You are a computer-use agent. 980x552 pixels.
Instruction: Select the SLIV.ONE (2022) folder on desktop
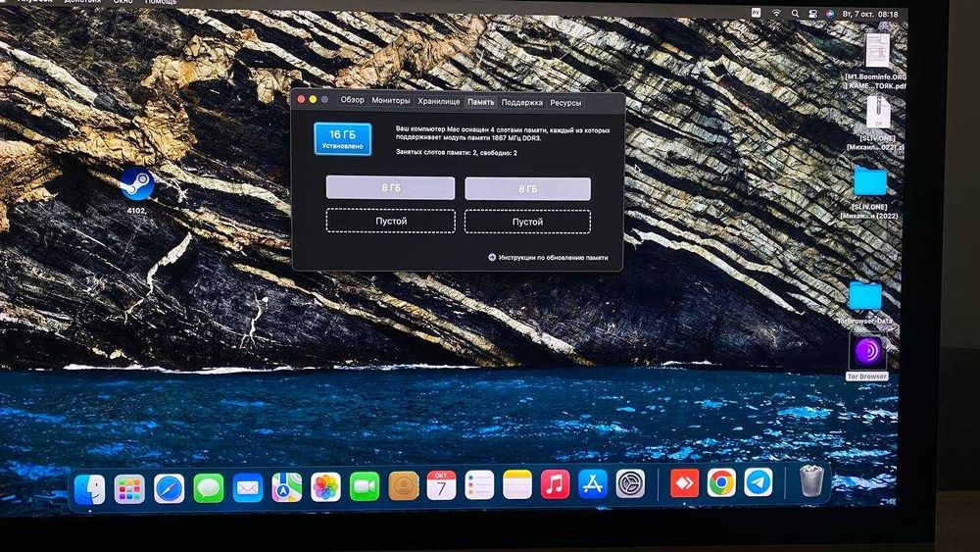coord(870,181)
